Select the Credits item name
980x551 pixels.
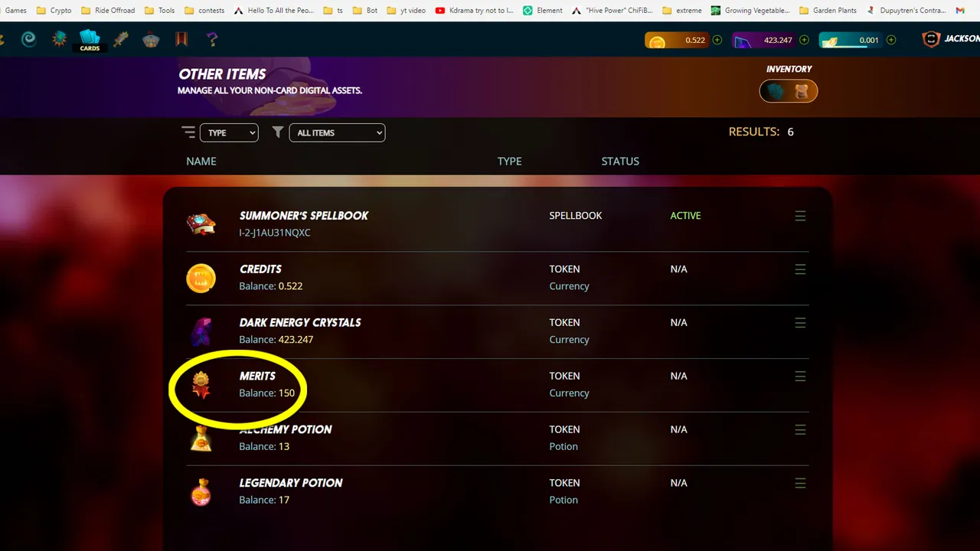pyautogui.click(x=260, y=269)
